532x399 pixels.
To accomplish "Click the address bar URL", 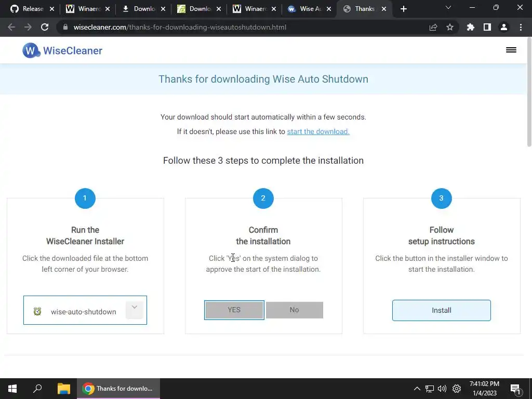I will [x=180, y=27].
